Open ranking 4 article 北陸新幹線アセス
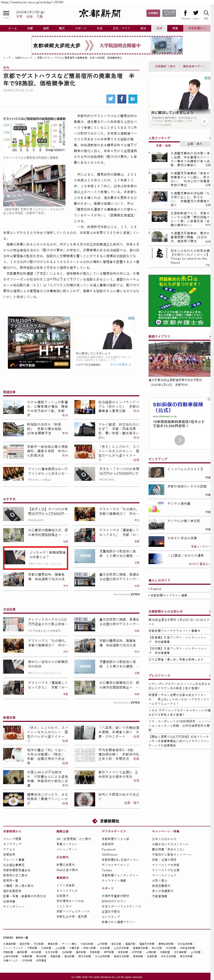This screenshot has height=980, width=214. [190, 219]
